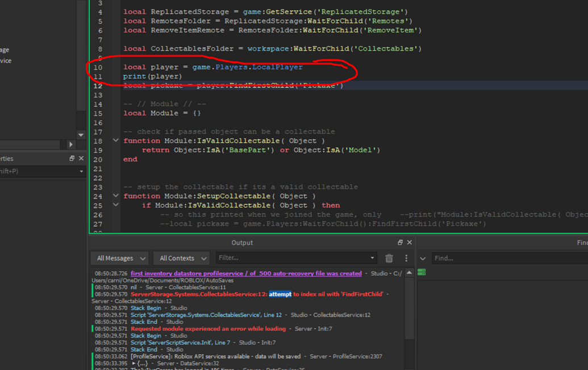Viewport: 588px width, 370px height.
Task: Expand the {...} table in DataService output
Action: 134,363
